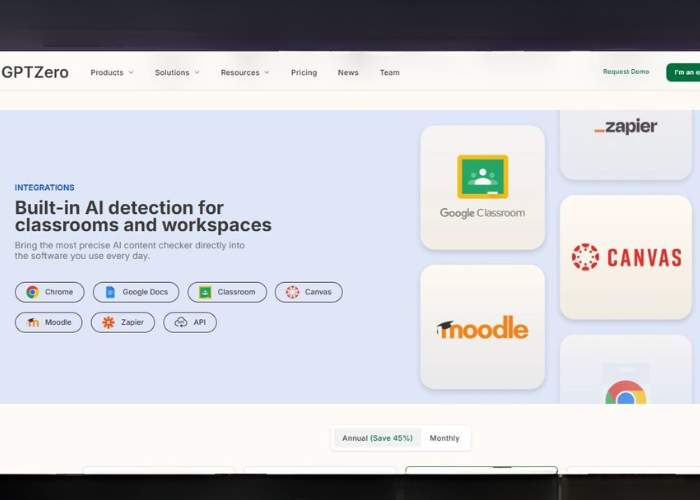Open the Team page

pos(390,72)
